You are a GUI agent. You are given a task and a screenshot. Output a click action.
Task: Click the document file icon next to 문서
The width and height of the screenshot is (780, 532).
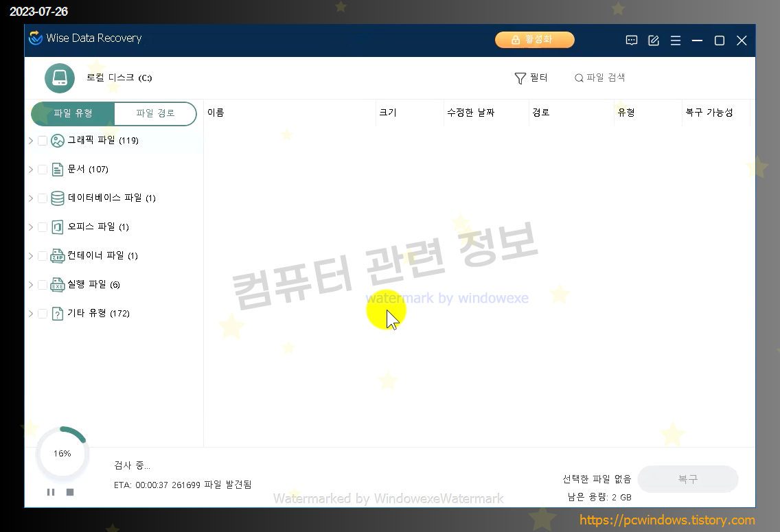click(x=58, y=170)
